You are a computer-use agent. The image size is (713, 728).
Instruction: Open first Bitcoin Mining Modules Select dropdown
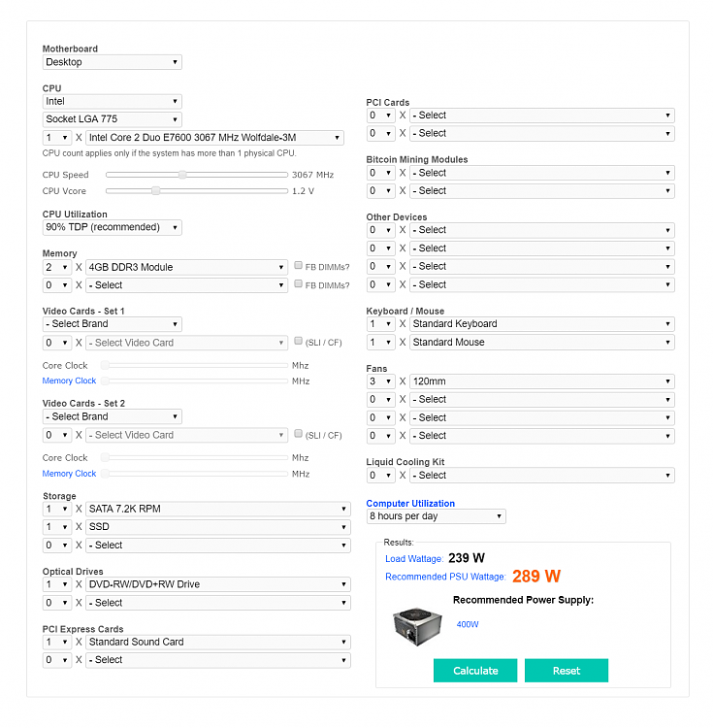(542, 173)
